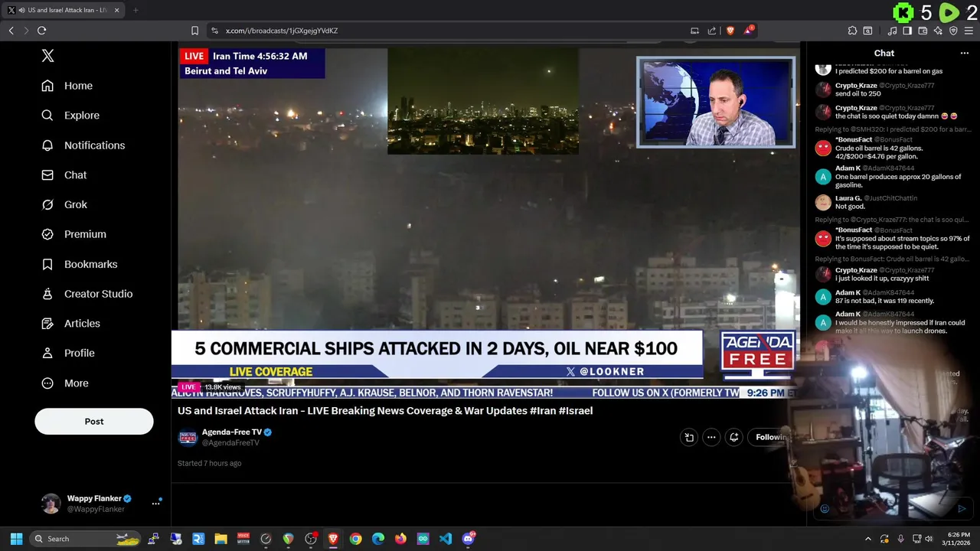Open Brave Shields lion icon
The height and width of the screenshot is (551, 980).
click(x=730, y=31)
